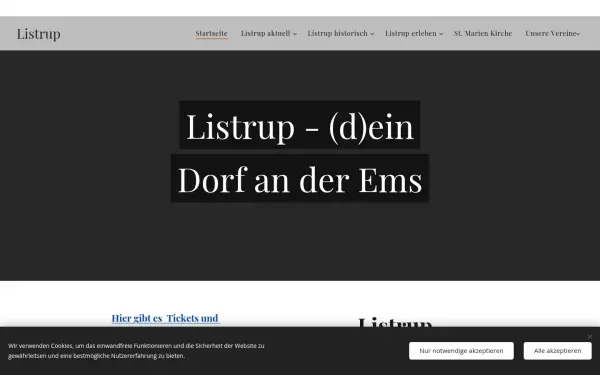Open the Listrup site logo link
Viewport: 600px width, 375px height.
38,34
